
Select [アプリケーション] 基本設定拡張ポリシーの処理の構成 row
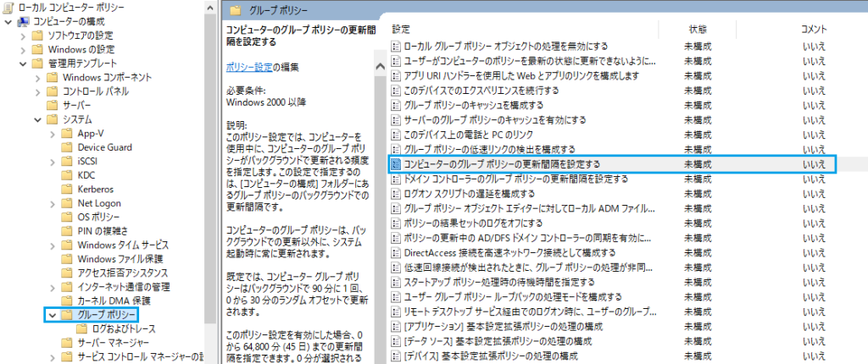(611, 327)
